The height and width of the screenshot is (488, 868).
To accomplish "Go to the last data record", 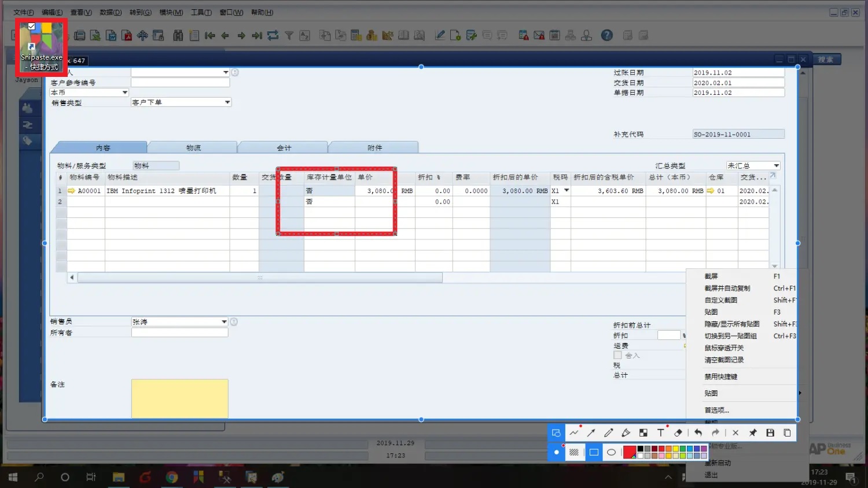I will pyautogui.click(x=257, y=36).
